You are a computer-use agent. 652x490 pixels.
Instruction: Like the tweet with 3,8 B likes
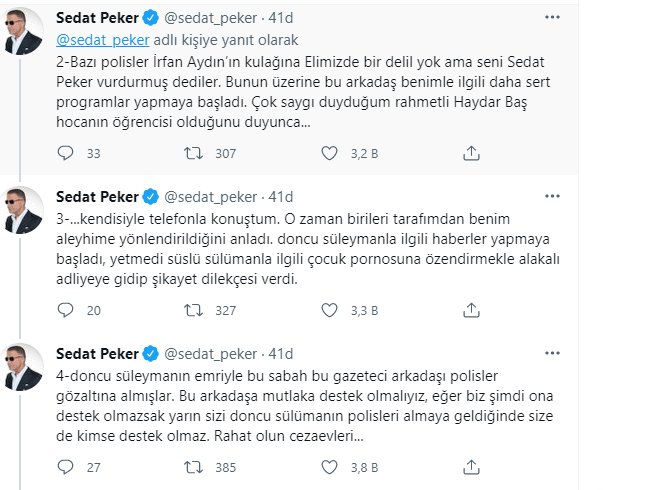(x=329, y=467)
